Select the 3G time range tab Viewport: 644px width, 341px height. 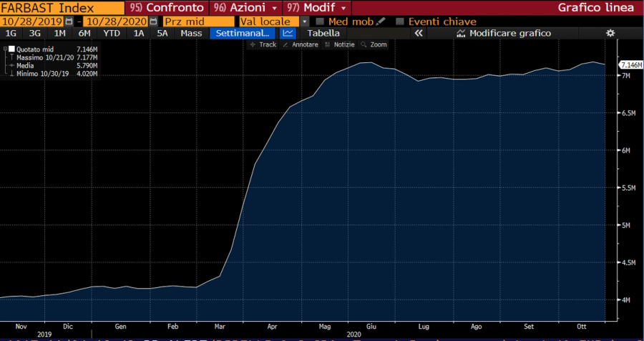pyautogui.click(x=35, y=34)
